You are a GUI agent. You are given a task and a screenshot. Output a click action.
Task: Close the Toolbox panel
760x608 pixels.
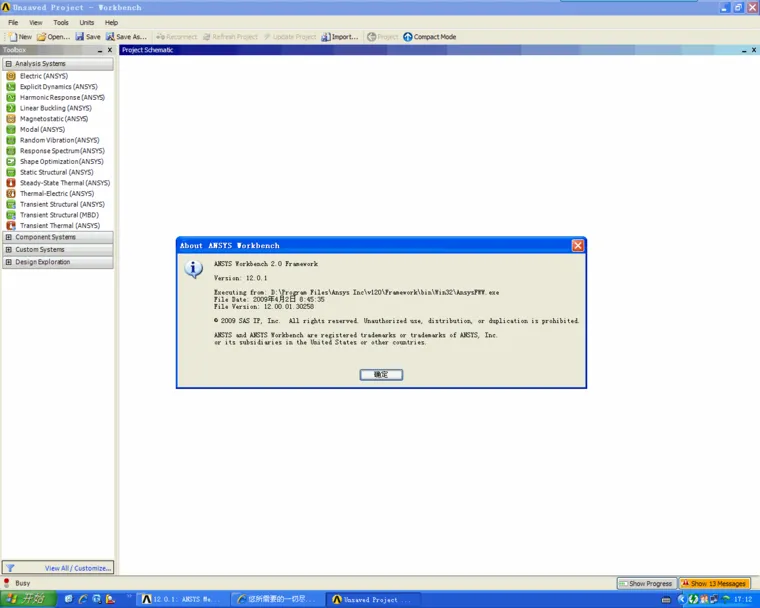[x=110, y=50]
